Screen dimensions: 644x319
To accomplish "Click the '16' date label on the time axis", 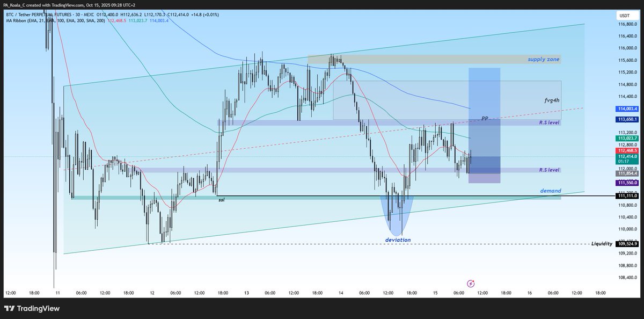I will tap(529, 293).
